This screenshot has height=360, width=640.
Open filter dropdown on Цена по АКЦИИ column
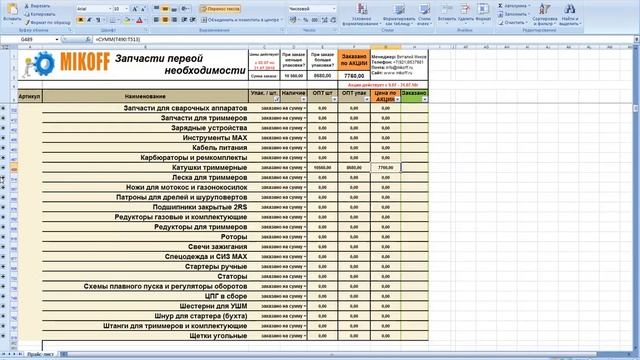[x=398, y=99]
